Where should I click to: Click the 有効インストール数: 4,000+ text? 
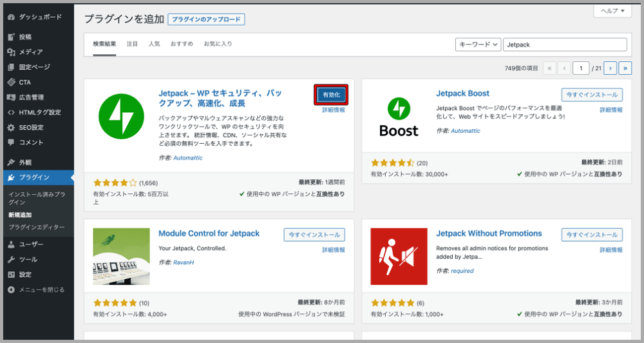tap(130, 314)
